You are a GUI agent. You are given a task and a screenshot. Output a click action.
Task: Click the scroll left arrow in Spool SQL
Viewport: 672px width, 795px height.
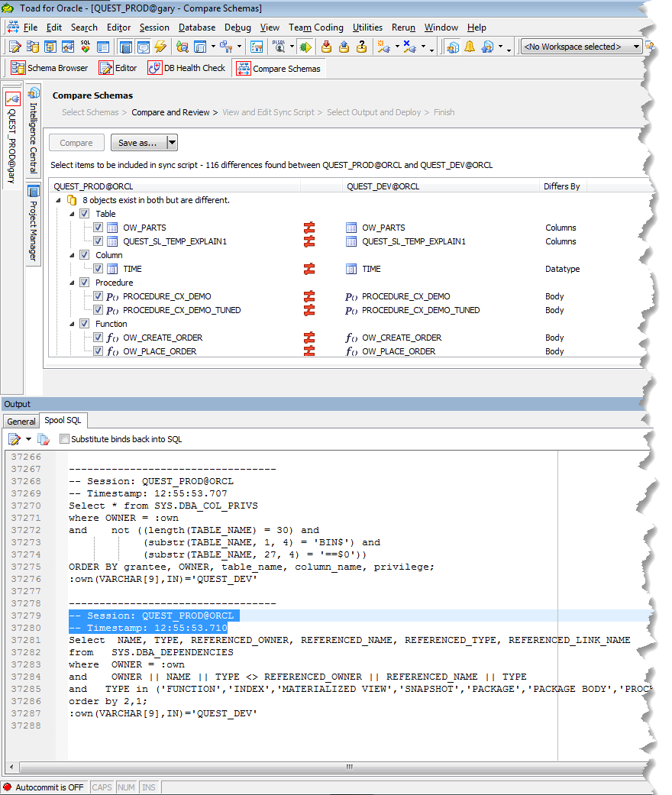point(11,767)
